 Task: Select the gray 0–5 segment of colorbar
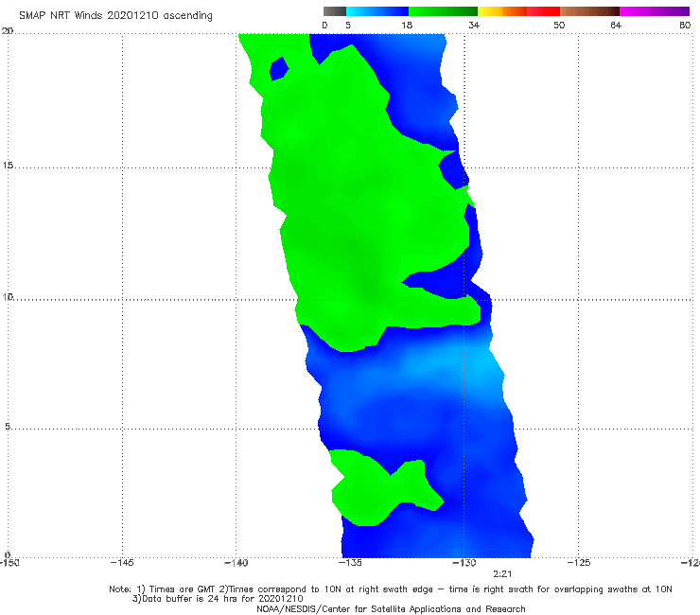click(335, 11)
